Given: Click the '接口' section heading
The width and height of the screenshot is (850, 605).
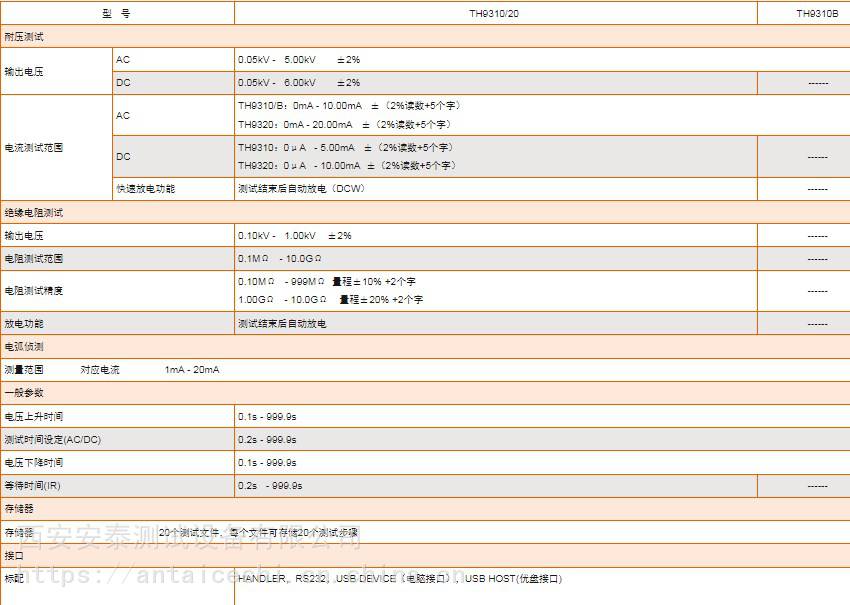Looking at the screenshot, I should point(14,556).
